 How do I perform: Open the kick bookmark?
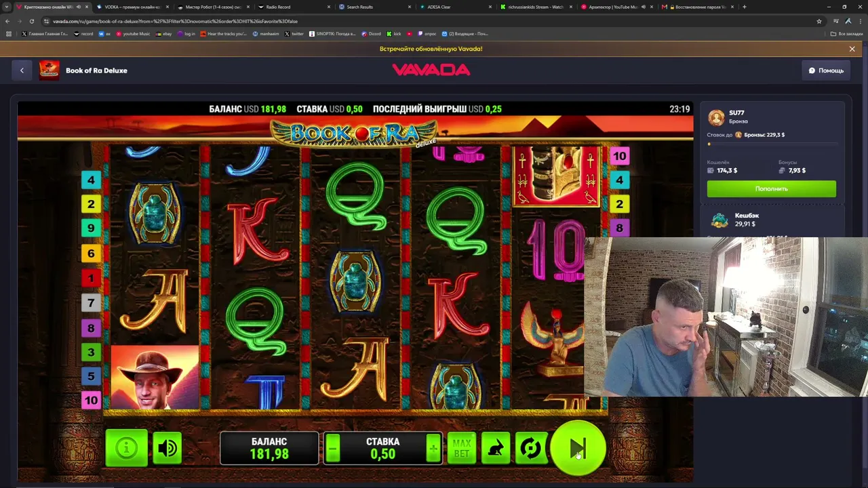395,34
